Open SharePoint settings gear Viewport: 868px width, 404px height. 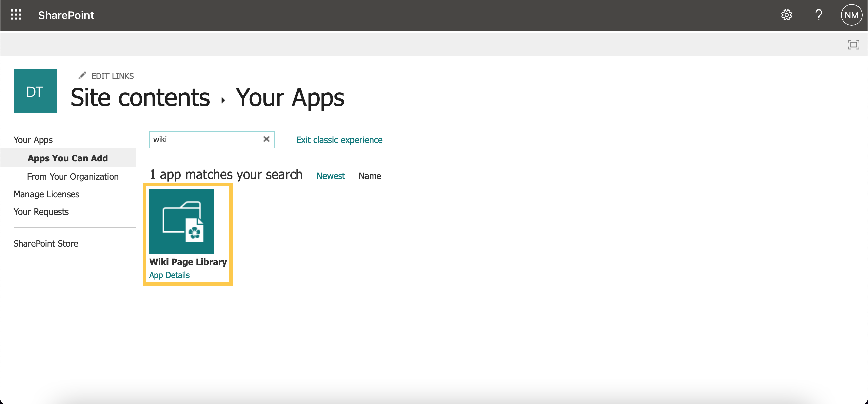(x=787, y=15)
